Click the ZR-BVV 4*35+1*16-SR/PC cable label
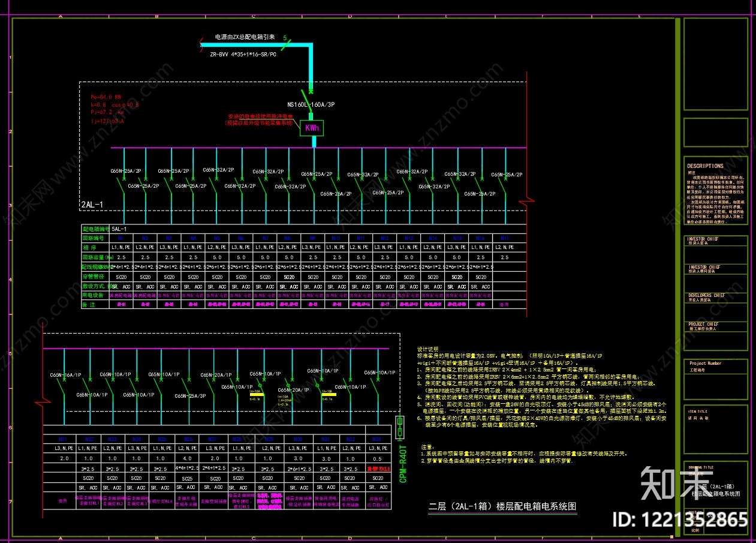The image size is (756, 543). (x=243, y=54)
